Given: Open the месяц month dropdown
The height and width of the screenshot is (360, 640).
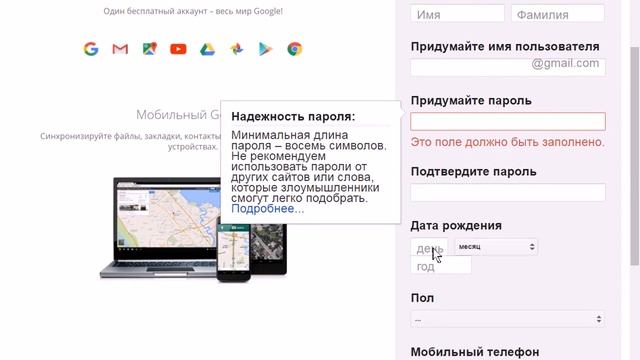Looking at the screenshot, I should (x=496, y=247).
